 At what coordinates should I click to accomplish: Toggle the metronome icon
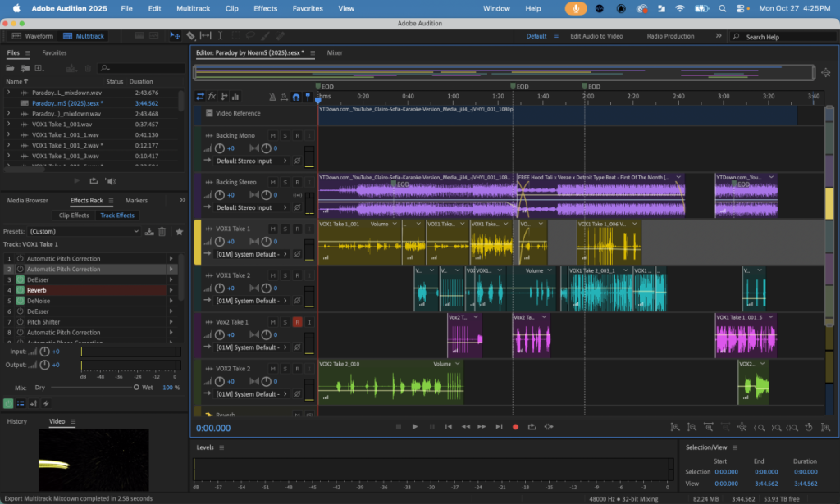272,97
